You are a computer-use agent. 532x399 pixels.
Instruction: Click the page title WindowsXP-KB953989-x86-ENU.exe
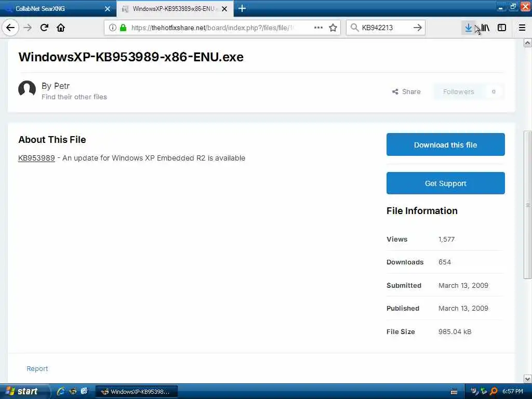[131, 57]
